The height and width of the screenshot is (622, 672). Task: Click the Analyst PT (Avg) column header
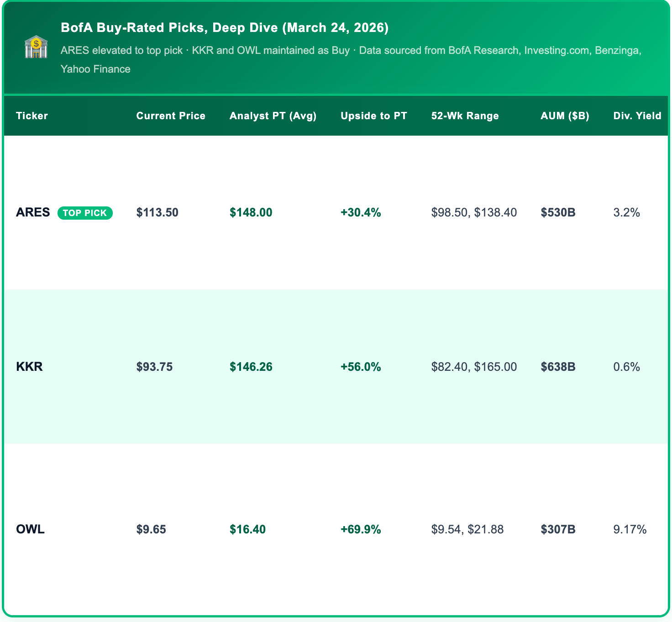[x=273, y=116]
